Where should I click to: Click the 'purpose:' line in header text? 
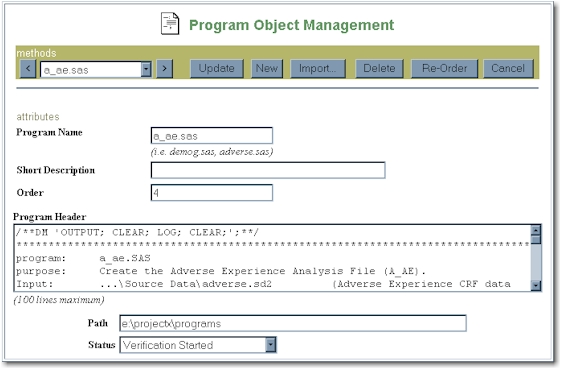pyautogui.click(x=221, y=271)
